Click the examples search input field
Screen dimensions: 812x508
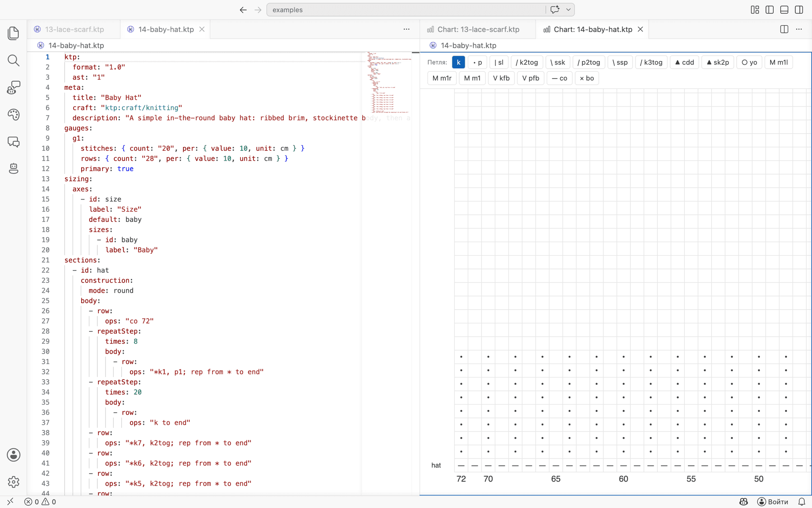click(x=406, y=9)
